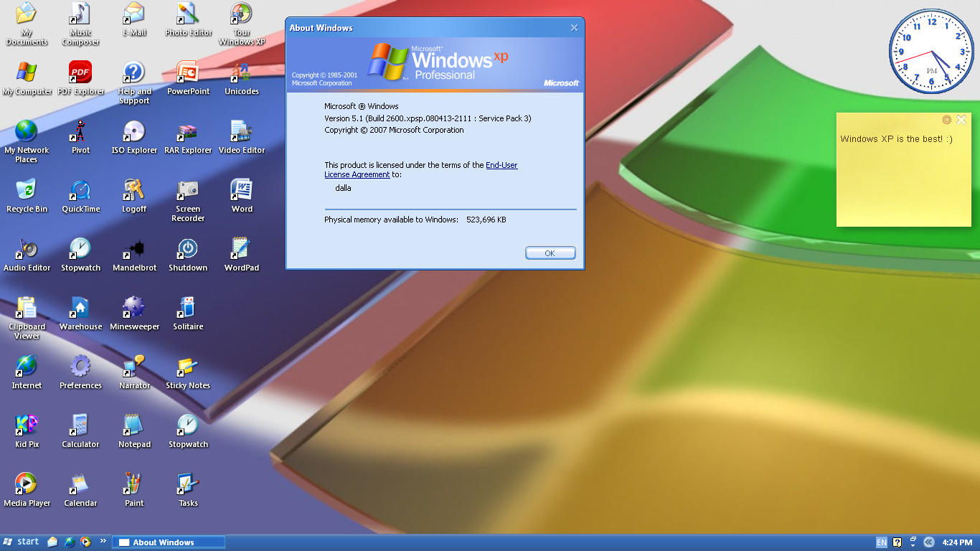Click the sticky note round pin button
Image resolution: width=980 pixels, height=551 pixels.
pos(947,120)
